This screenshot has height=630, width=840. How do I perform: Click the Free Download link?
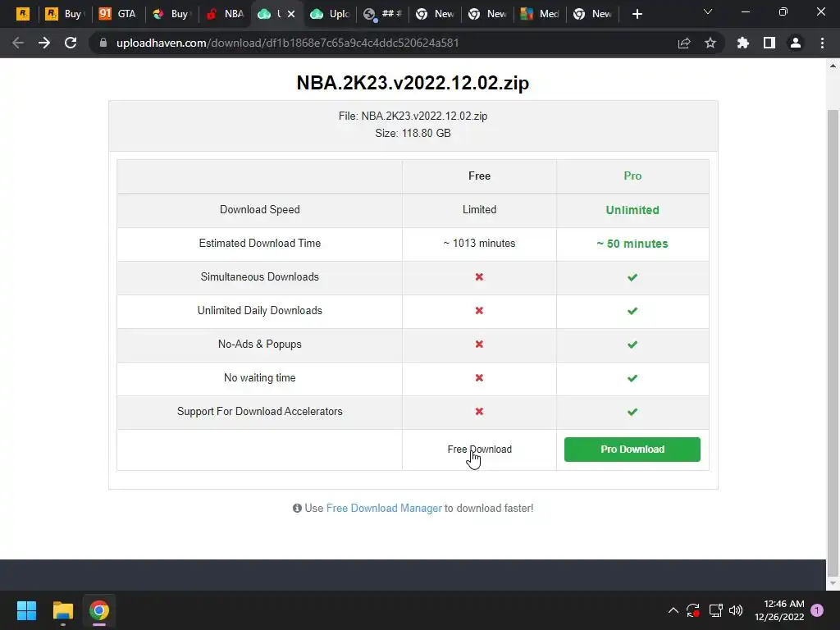click(x=479, y=450)
